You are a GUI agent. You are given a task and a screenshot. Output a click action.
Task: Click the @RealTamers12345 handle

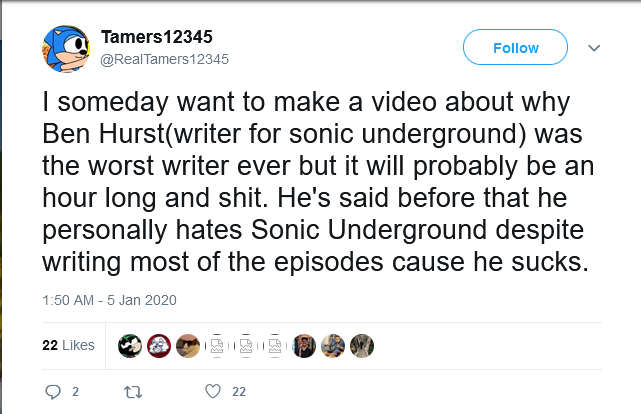(x=165, y=59)
